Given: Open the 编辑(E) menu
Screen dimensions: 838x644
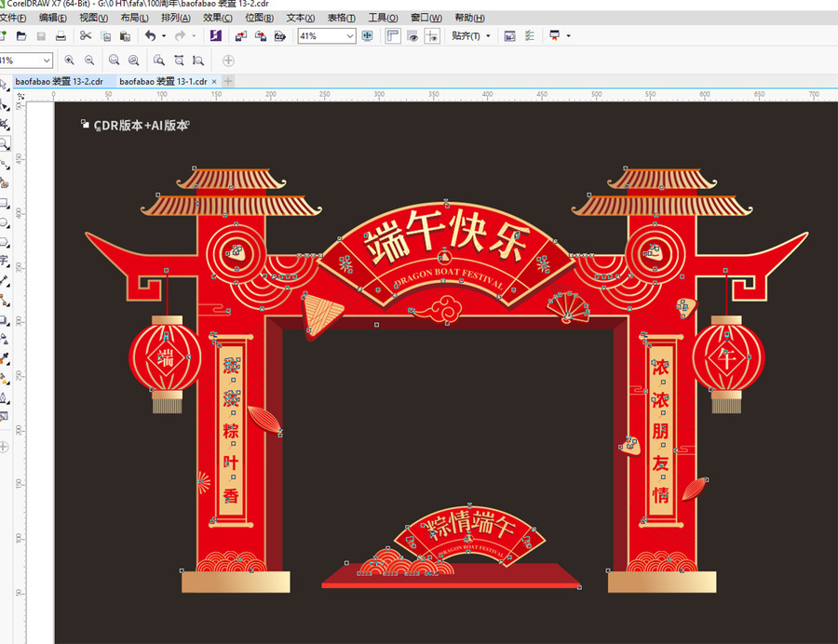Looking at the screenshot, I should [53, 18].
